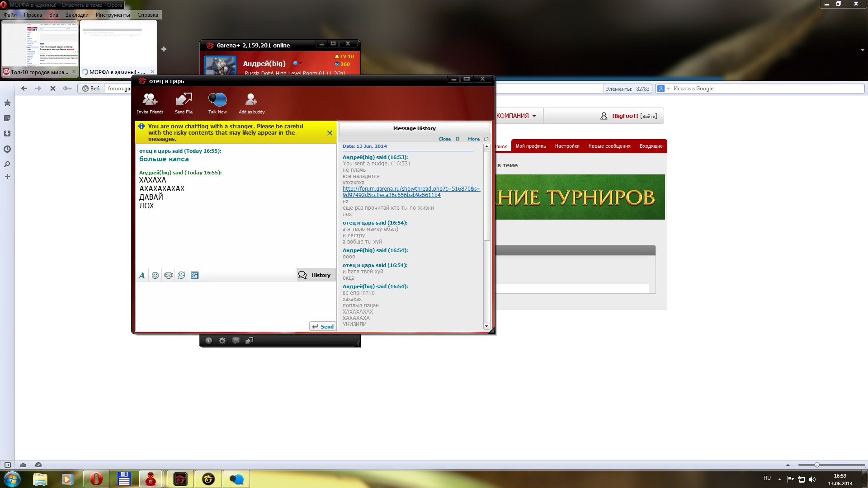
Task: Click the message history scrollbar up arrow
Action: [486, 146]
